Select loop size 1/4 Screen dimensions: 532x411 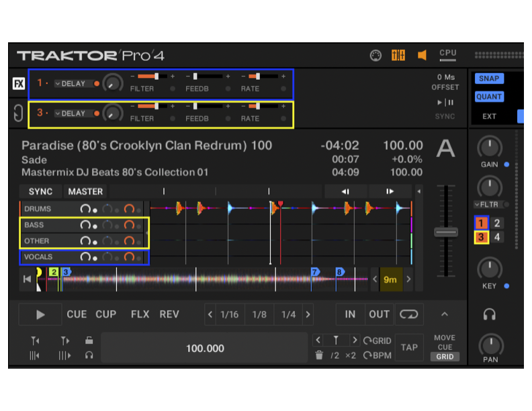click(x=288, y=314)
